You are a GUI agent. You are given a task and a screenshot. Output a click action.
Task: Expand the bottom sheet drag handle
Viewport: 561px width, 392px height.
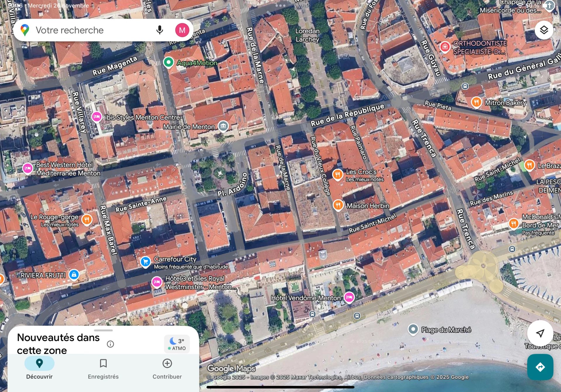pyautogui.click(x=103, y=330)
